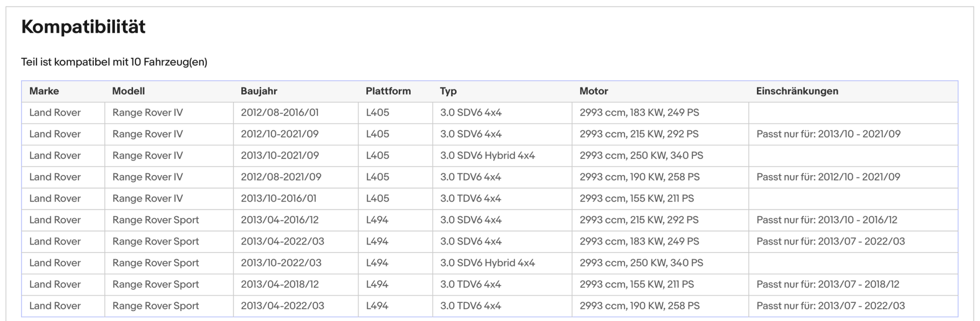The image size is (980, 321).
Task: Click the Kompatibilität section heading
Action: pos(83,27)
